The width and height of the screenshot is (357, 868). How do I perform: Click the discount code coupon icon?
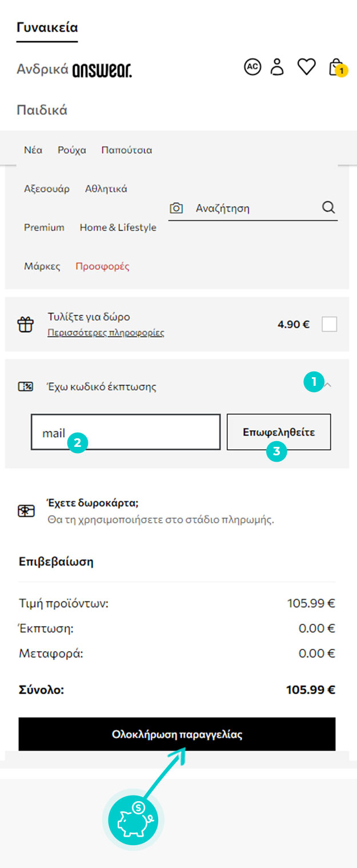26,387
